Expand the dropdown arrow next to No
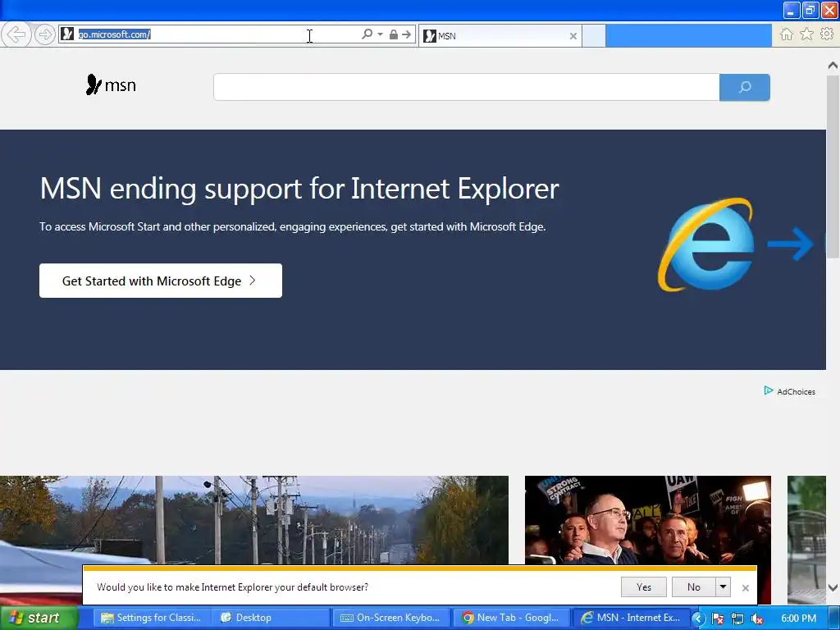840x630 pixels. click(724, 587)
